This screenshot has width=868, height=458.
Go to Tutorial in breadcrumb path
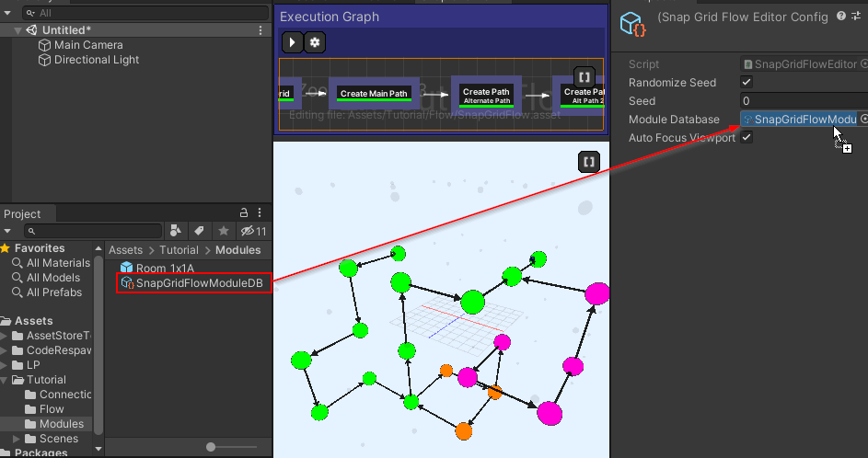[179, 250]
